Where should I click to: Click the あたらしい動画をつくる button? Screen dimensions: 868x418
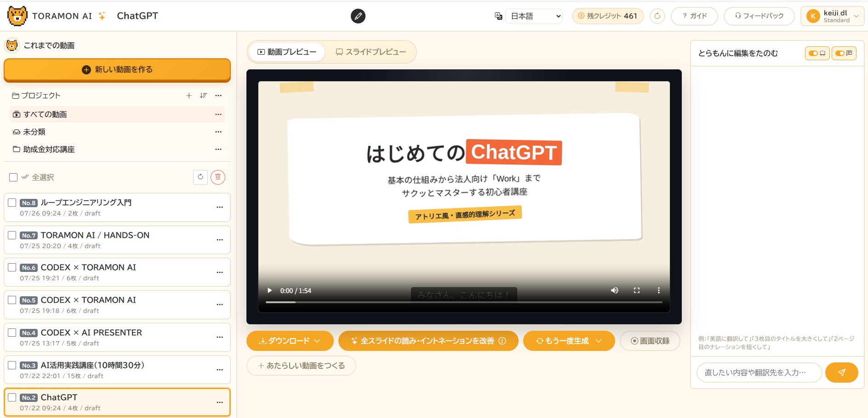tap(301, 366)
